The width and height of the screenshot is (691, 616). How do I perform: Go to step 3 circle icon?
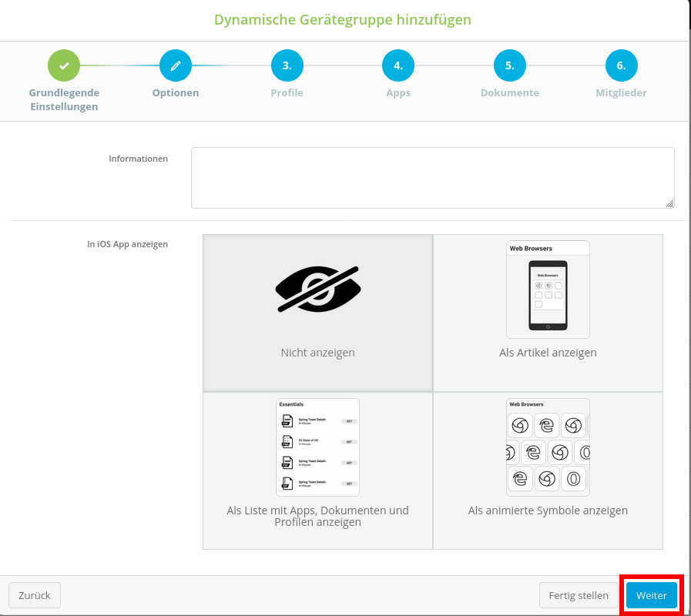point(287,65)
